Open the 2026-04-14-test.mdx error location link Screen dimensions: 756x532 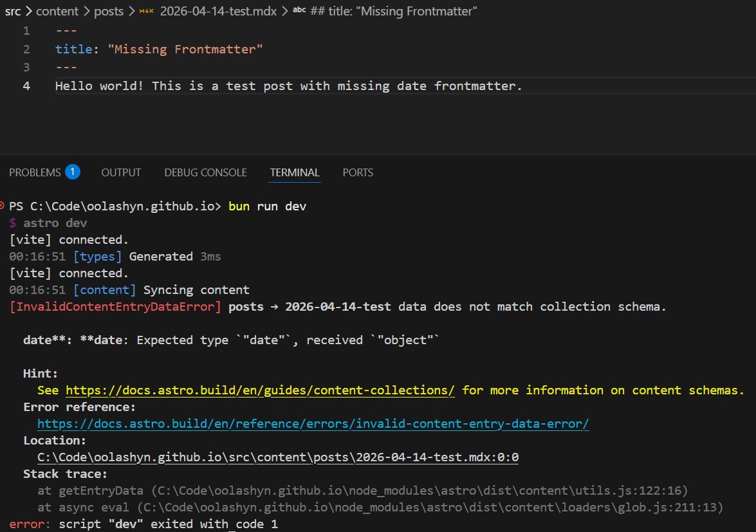pos(278,457)
